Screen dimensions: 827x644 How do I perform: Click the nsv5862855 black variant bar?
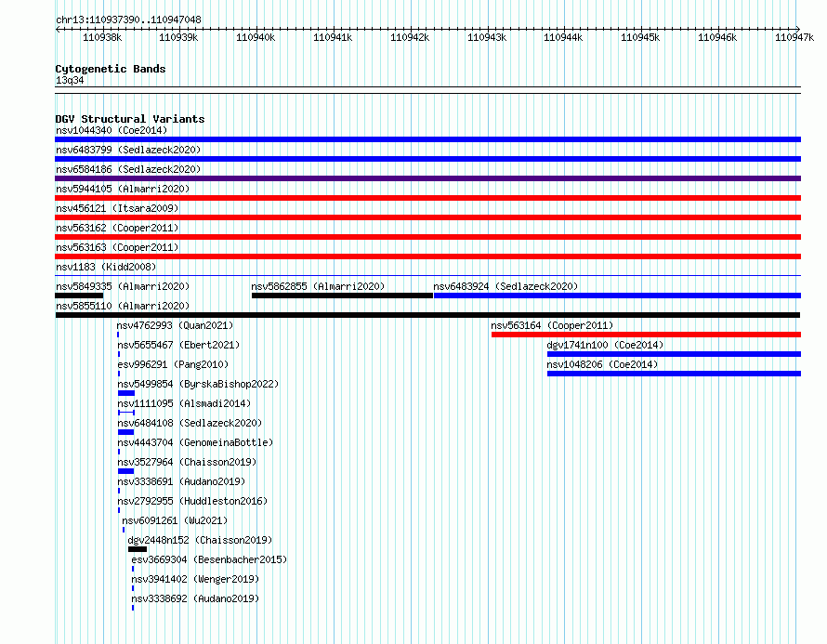(342, 296)
